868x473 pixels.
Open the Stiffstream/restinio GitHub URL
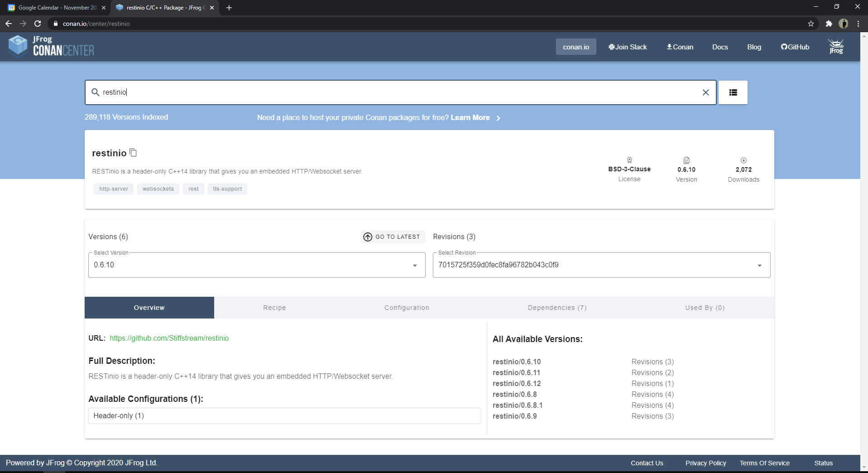pyautogui.click(x=169, y=338)
